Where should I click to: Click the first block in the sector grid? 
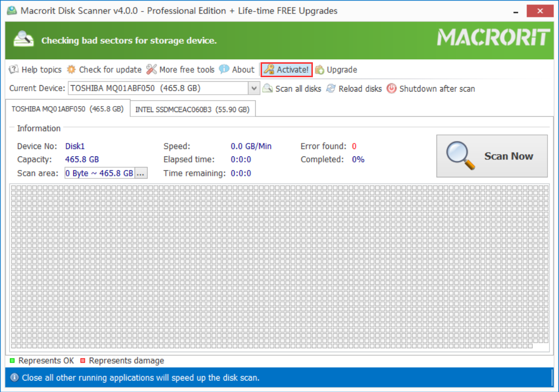pyautogui.click(x=13, y=188)
